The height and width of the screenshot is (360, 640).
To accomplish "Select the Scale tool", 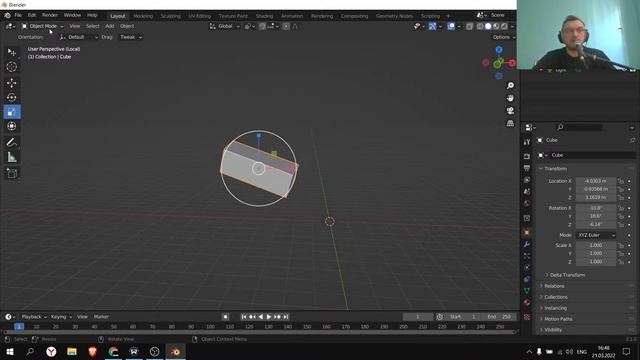I will (x=12, y=112).
